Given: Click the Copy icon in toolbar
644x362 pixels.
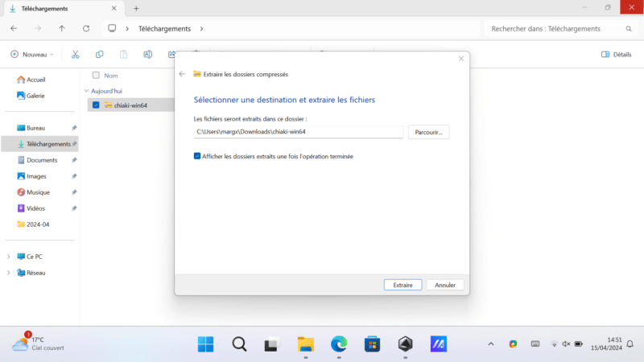Looking at the screenshot, I should (99, 55).
